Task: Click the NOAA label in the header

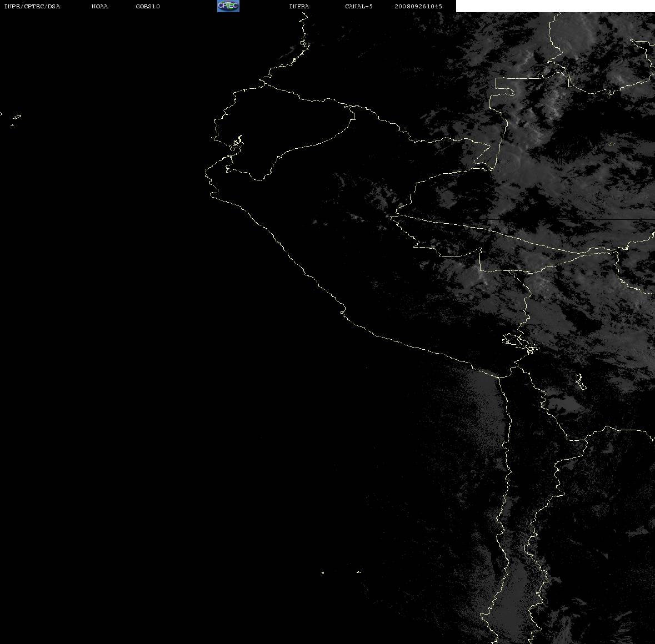Action: 99,6
